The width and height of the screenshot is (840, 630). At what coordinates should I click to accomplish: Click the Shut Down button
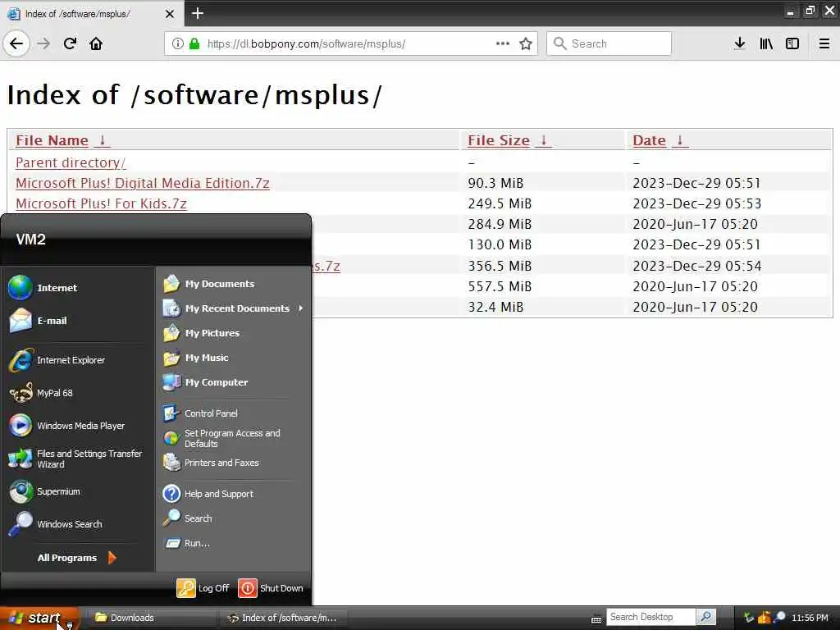pos(271,588)
